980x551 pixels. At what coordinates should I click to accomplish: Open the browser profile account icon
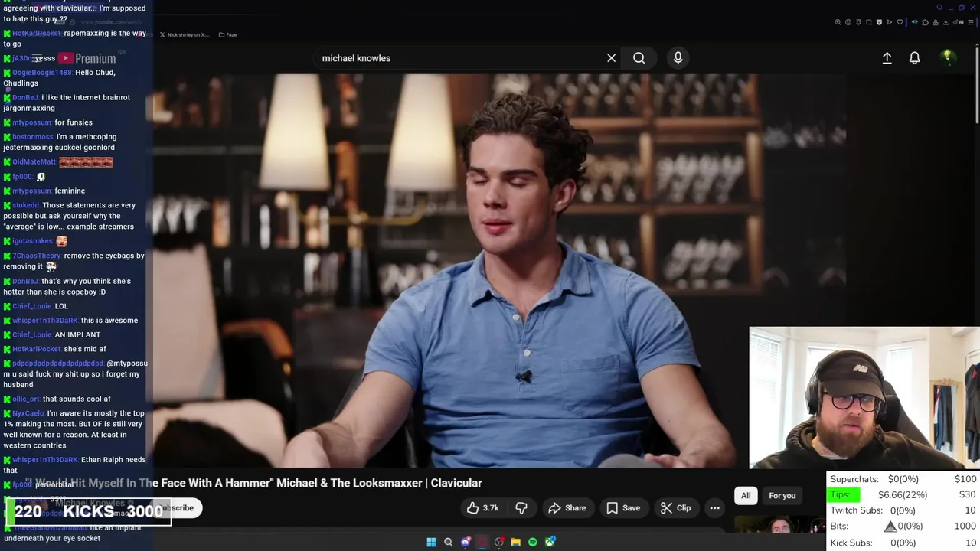[x=936, y=22]
